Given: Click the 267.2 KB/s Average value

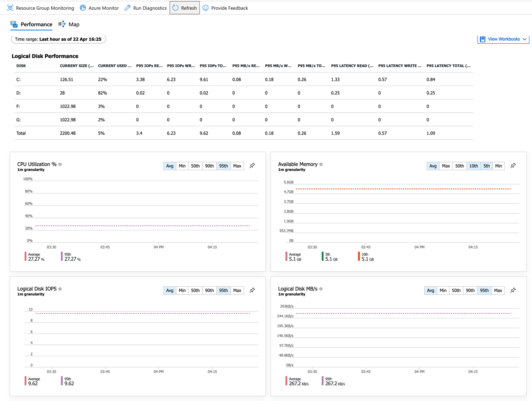Looking at the screenshot, I should coord(299,384).
